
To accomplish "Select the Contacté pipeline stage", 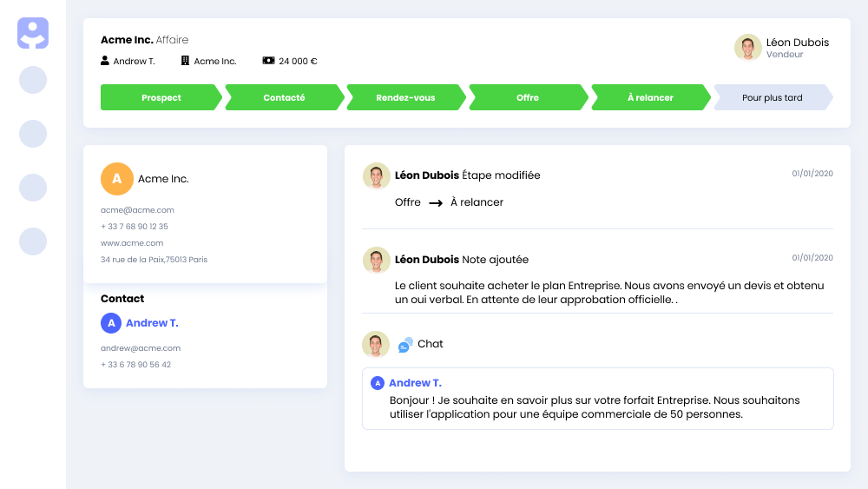I will [x=284, y=98].
